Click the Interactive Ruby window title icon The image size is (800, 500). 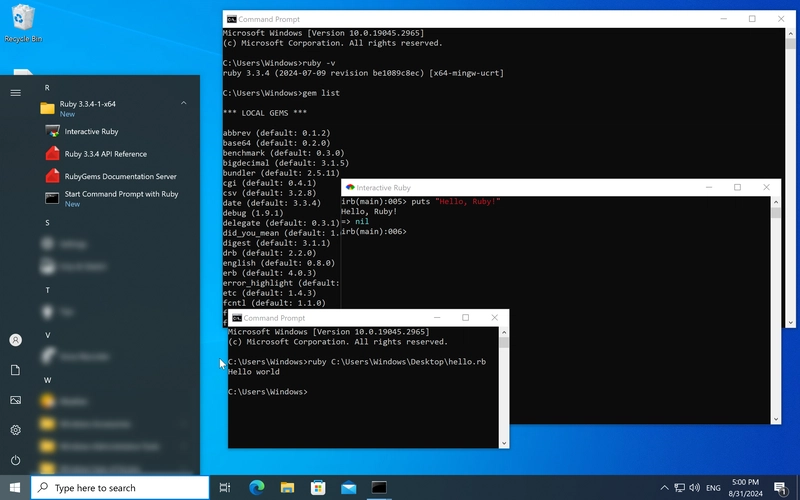tap(350, 187)
